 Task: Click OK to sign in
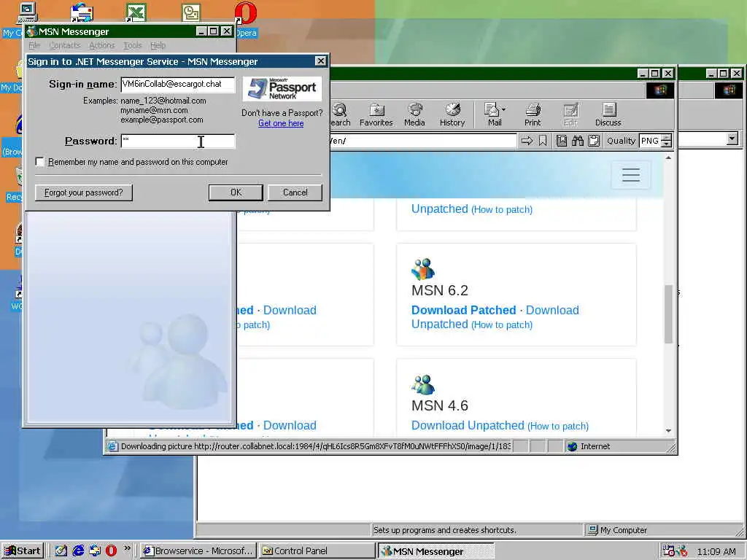(236, 192)
